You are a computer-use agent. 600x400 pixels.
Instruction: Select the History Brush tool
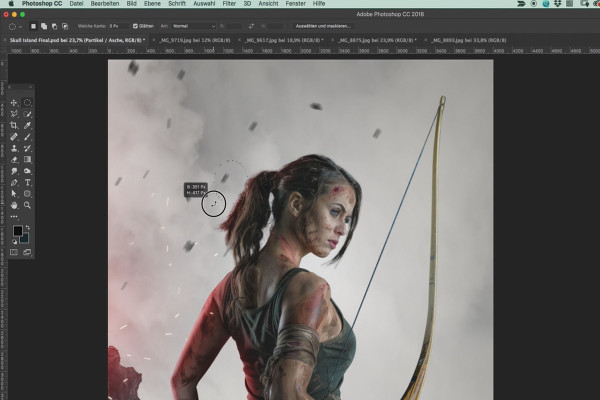pyautogui.click(x=27, y=148)
